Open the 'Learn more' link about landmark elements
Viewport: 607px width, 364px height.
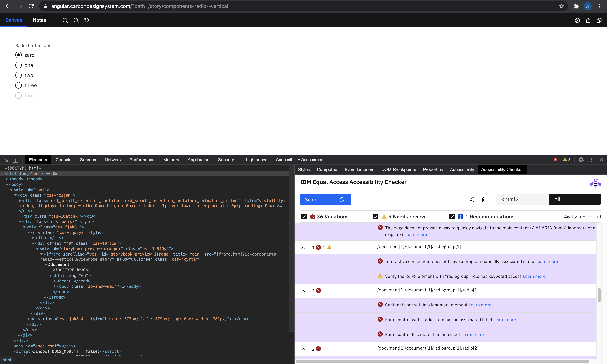pyautogui.click(x=480, y=305)
